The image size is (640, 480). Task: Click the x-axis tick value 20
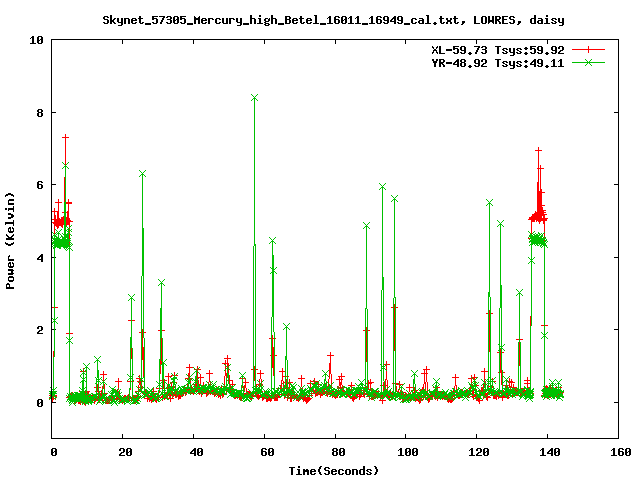tap(125, 452)
